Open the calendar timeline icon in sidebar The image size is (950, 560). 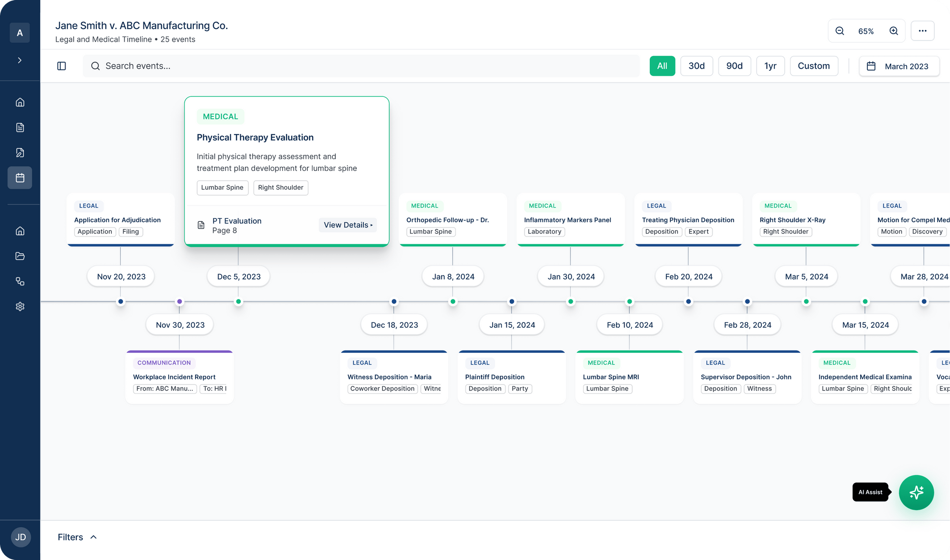tap(20, 178)
